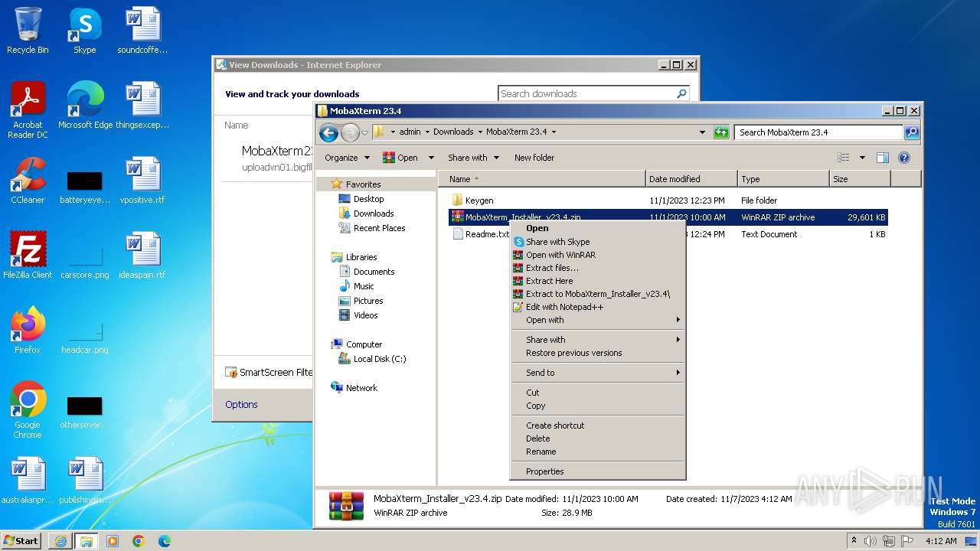Open CCleaner desktop shortcut
The image size is (980, 551).
(28, 181)
